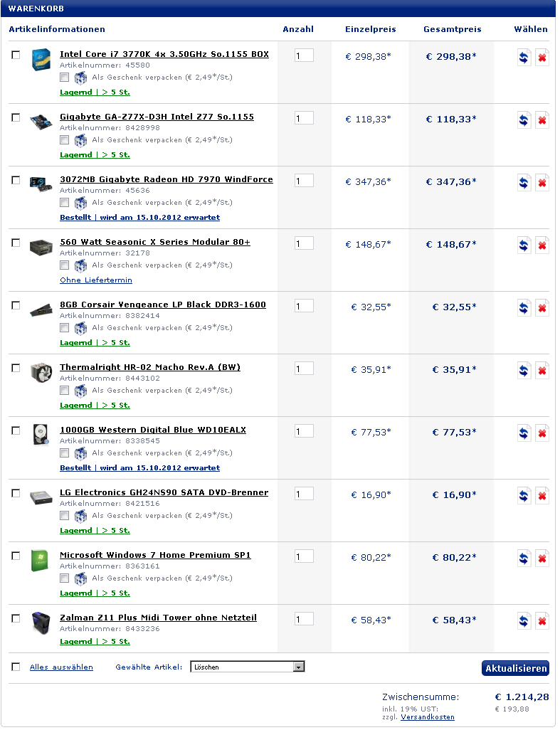The height and width of the screenshot is (730, 560).
Task: Delete Intel Core i7 3770K from cart
Action: 541,58
